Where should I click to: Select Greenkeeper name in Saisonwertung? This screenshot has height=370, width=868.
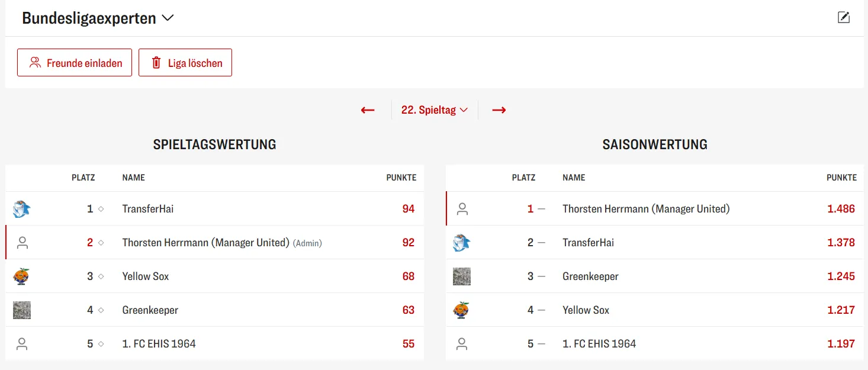tap(590, 276)
